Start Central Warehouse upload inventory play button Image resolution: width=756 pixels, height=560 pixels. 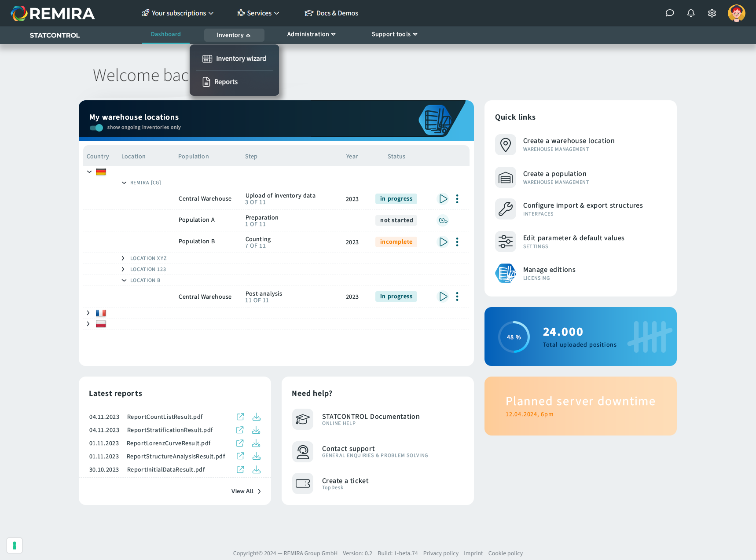[x=443, y=199]
